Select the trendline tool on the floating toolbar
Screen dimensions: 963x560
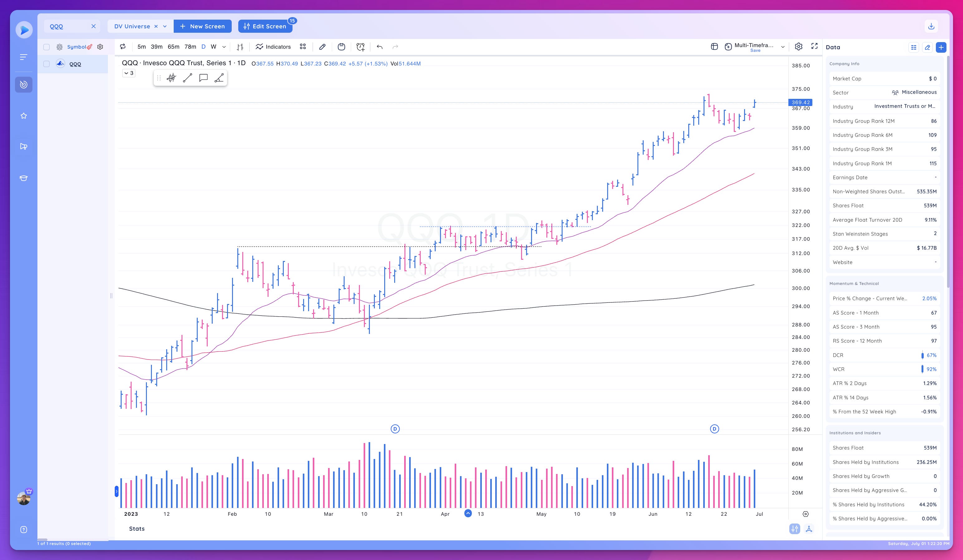(x=187, y=78)
